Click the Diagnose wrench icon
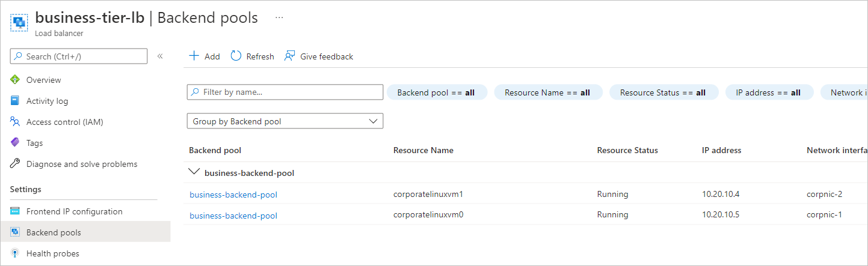 pos(15,164)
